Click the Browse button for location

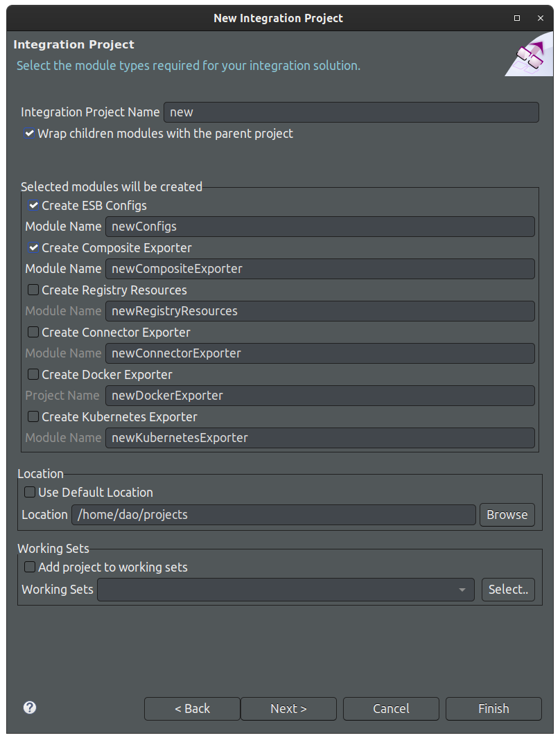(507, 514)
